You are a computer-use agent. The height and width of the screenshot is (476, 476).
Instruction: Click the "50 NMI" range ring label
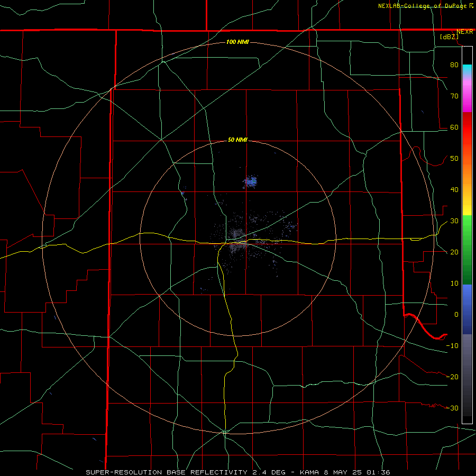[x=237, y=140]
